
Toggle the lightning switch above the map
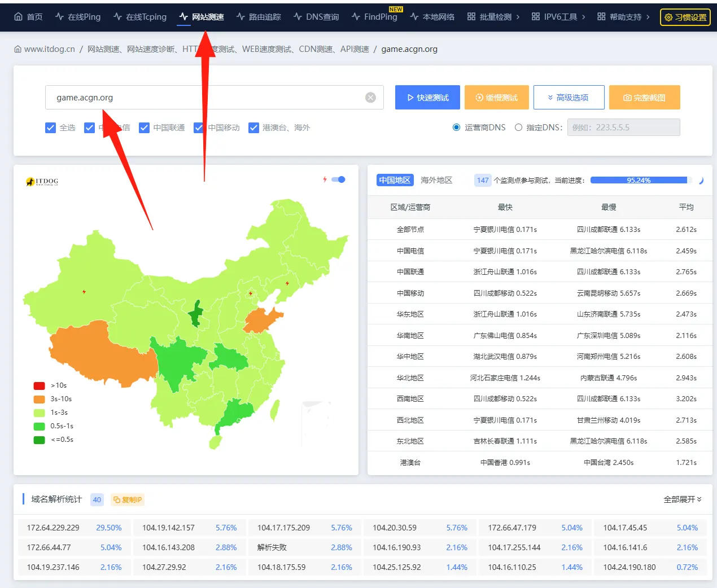(x=339, y=179)
